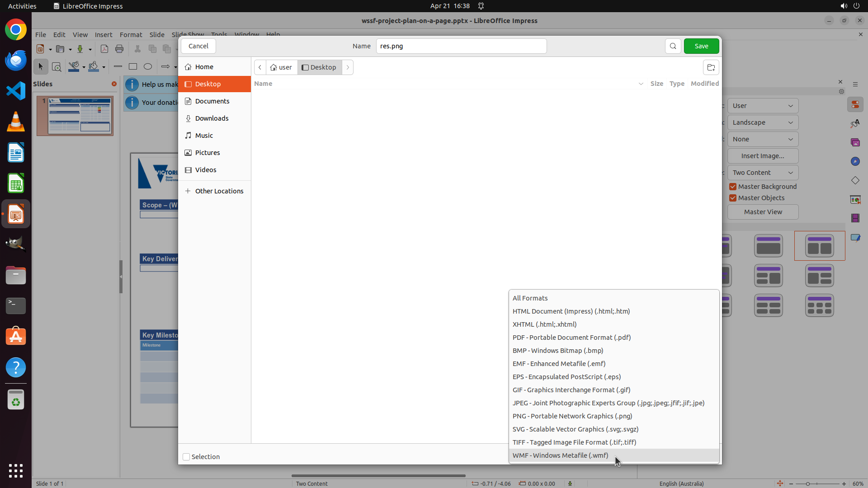Click the Print toolbar icon

pos(119,49)
